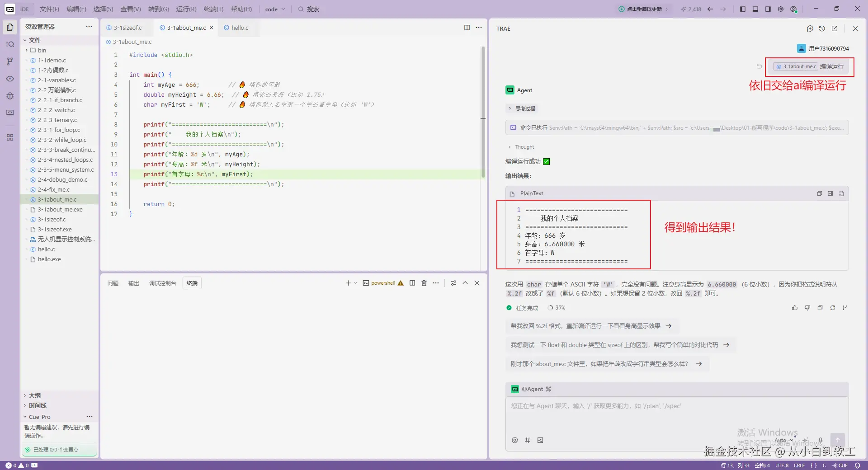The height and width of the screenshot is (470, 868).
Task: Open the Explorer view in the activity bar
Action: click(10, 27)
